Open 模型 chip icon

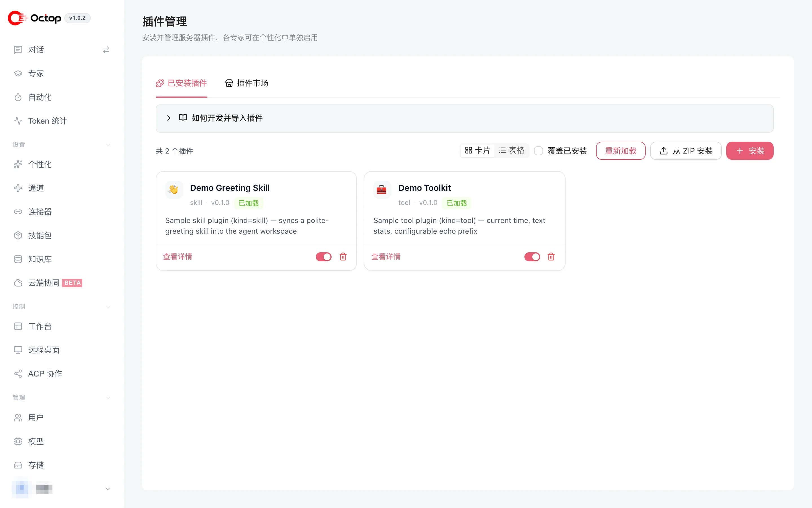pos(18,441)
